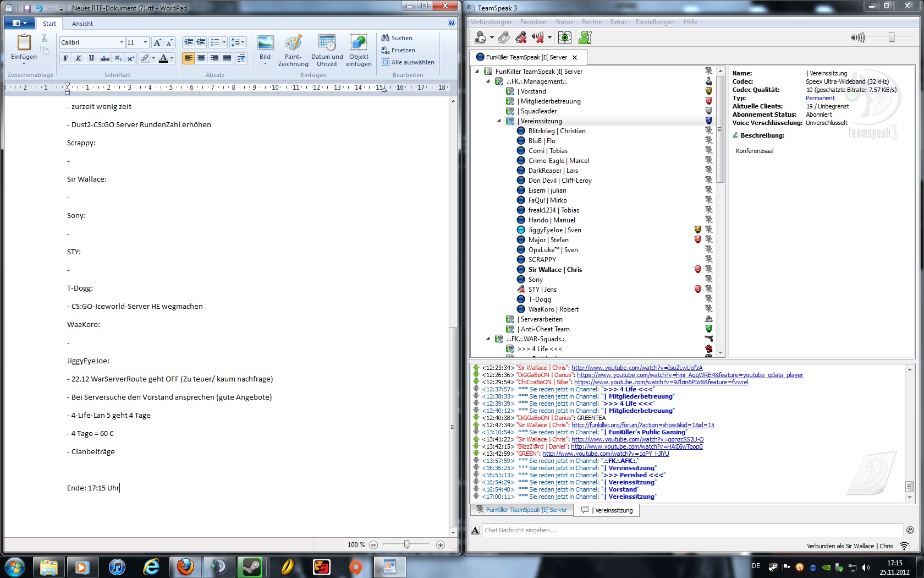Open the funkiller.org forum link in chat
This screenshot has width=924, height=578.
click(x=643, y=425)
